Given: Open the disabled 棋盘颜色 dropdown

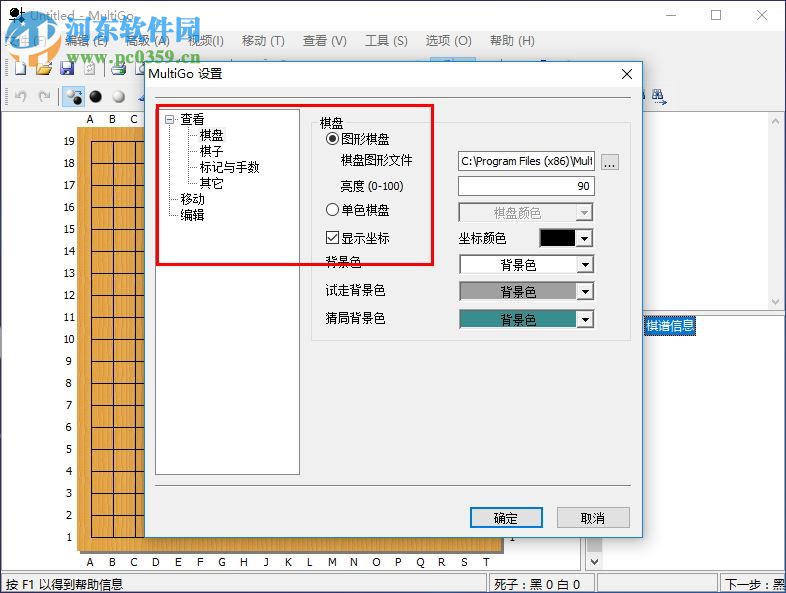Looking at the screenshot, I should tap(525, 213).
